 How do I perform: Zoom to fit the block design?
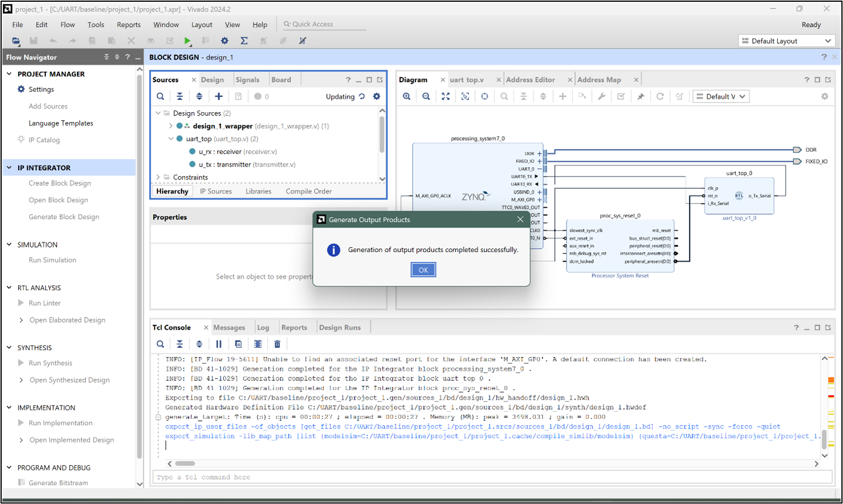click(445, 96)
